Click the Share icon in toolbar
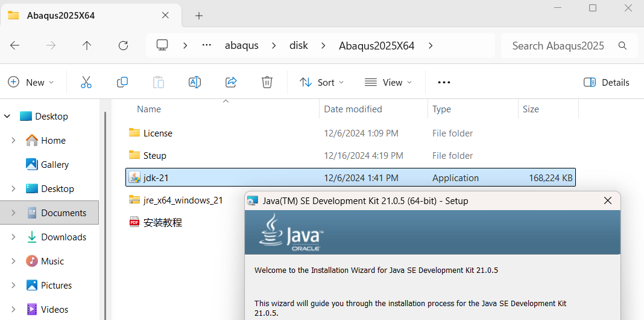Viewport: 644px width, 320px height. [x=231, y=82]
